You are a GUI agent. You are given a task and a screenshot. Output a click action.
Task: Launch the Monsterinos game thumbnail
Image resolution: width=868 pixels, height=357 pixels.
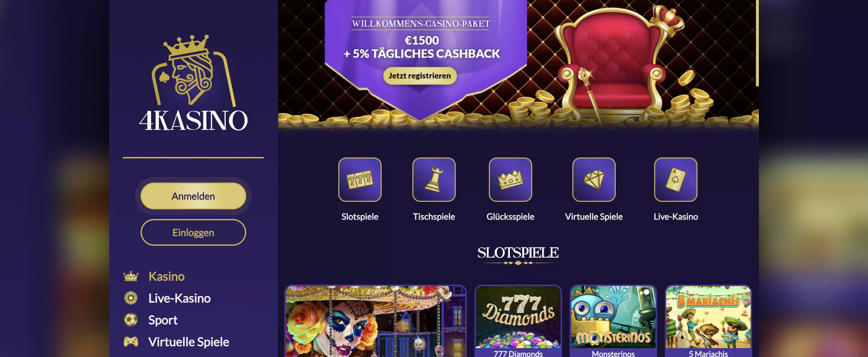pyautogui.click(x=613, y=321)
